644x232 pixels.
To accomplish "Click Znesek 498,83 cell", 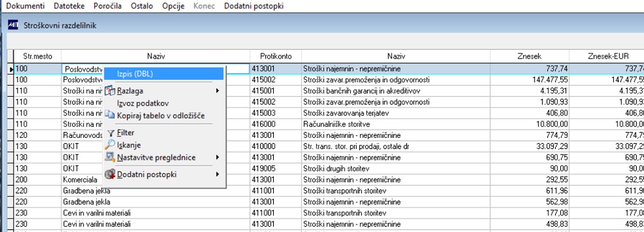I will click(529, 224).
